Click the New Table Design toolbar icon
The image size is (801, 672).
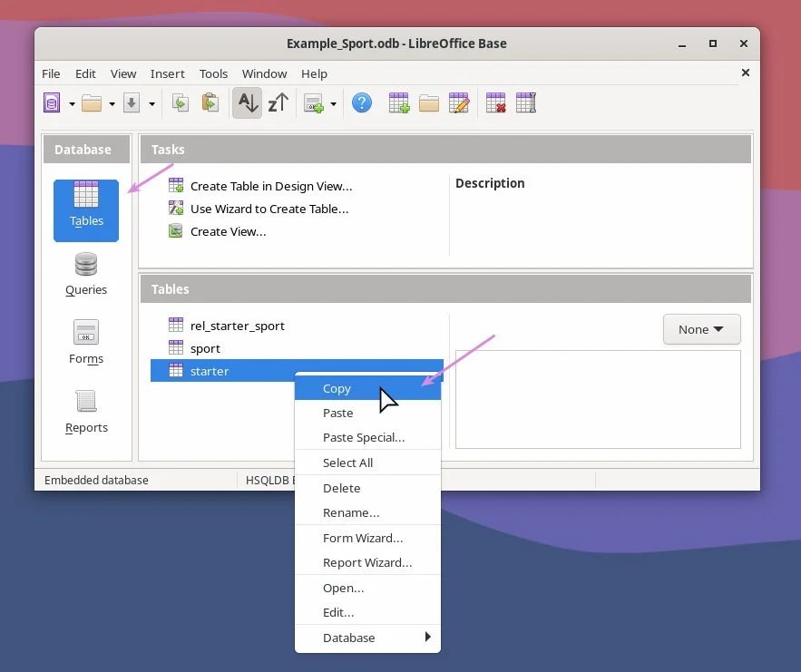(398, 102)
